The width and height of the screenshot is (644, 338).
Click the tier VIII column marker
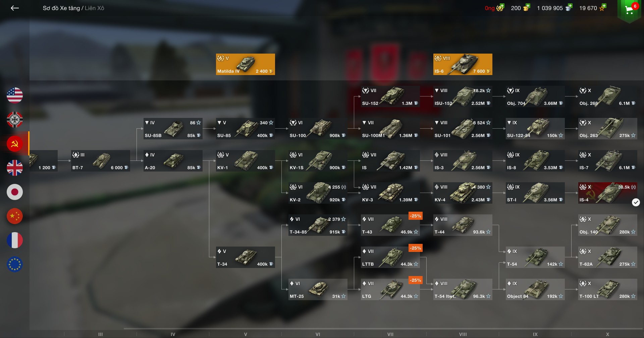coord(463,334)
